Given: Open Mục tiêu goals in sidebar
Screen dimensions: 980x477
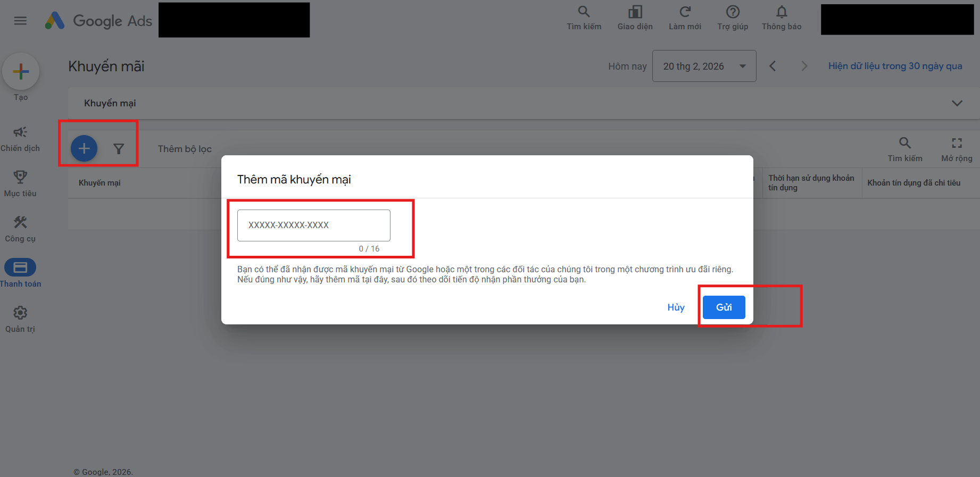Looking at the screenshot, I should tap(20, 184).
